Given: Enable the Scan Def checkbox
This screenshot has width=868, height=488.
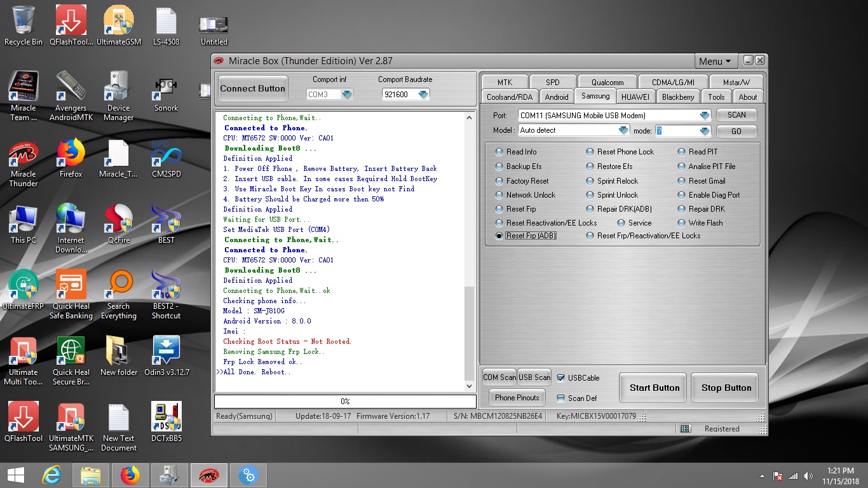Looking at the screenshot, I should [x=560, y=398].
